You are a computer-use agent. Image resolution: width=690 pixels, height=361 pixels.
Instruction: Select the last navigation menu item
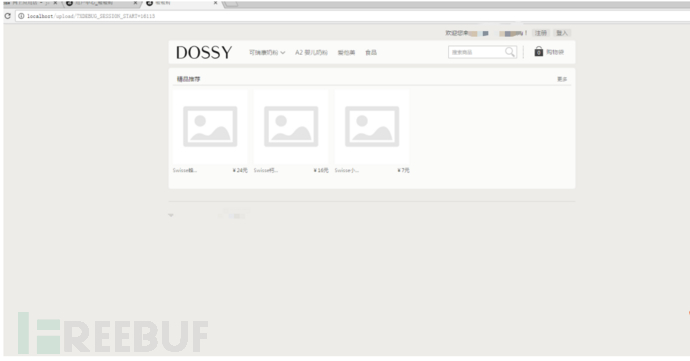coord(371,52)
